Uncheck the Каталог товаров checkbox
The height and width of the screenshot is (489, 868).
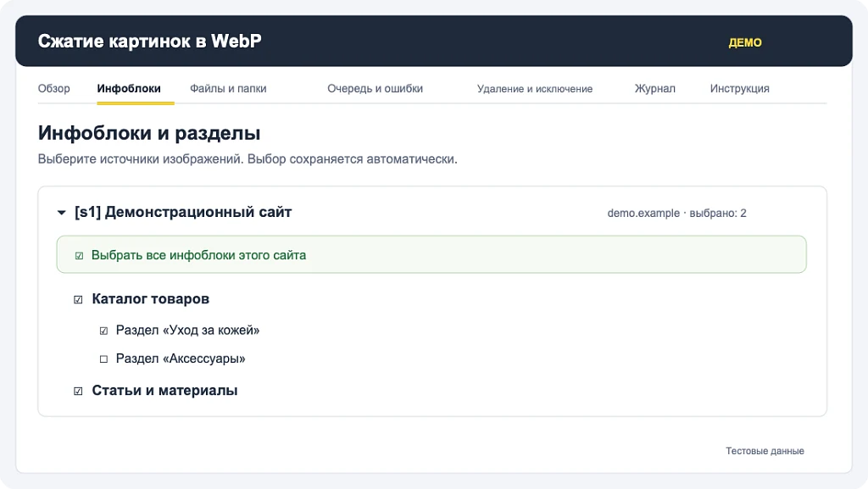click(78, 300)
